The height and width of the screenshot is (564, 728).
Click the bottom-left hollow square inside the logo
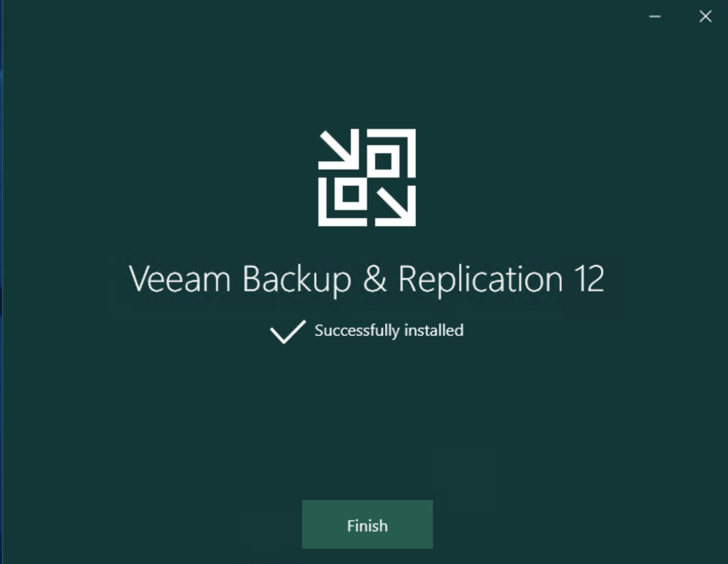coord(351,194)
